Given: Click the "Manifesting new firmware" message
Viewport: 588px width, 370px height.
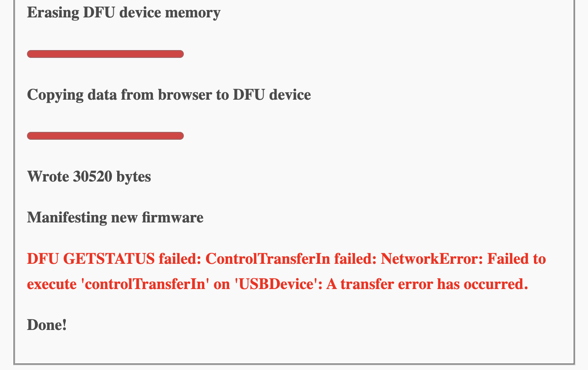Looking at the screenshot, I should 115,218.
